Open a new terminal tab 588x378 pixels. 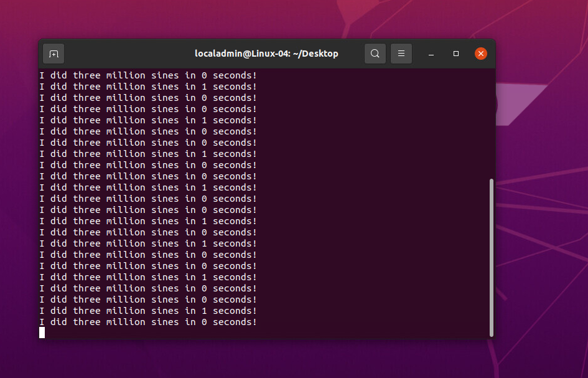tap(54, 54)
